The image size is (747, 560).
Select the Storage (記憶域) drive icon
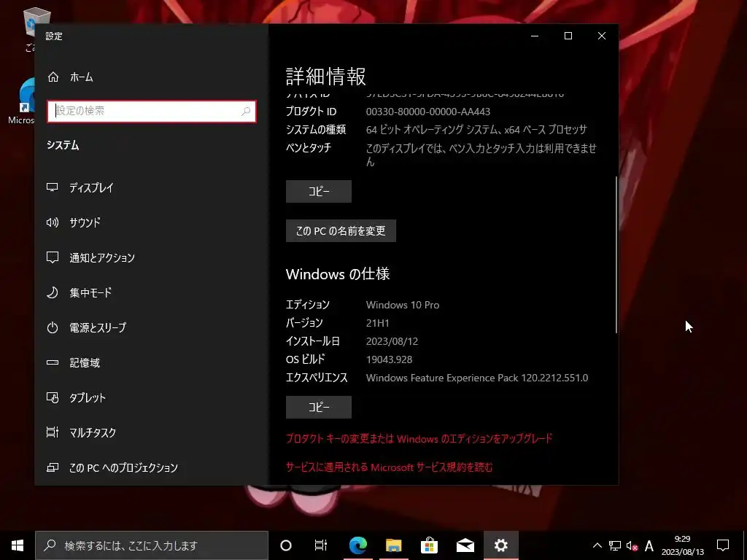[x=53, y=363]
